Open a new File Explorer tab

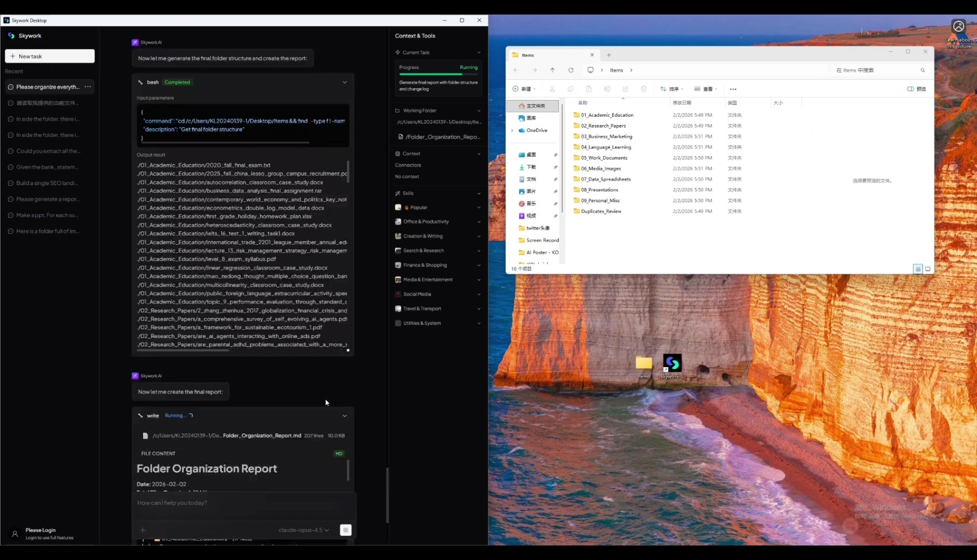[609, 55]
